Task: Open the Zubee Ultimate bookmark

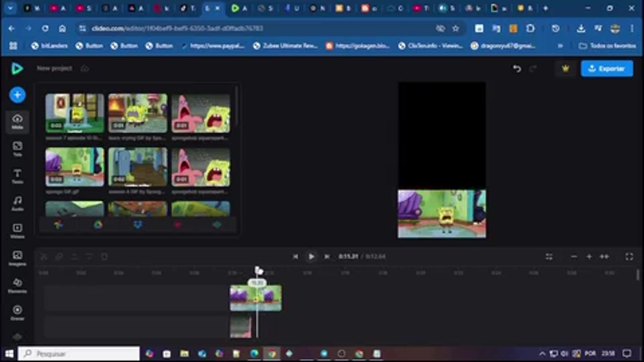Action: coord(285,46)
